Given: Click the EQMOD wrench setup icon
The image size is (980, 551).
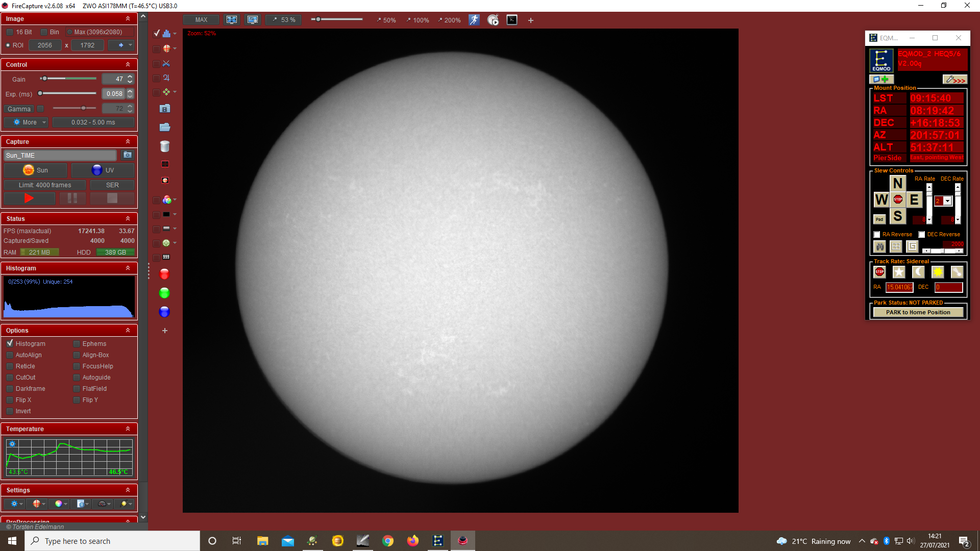Looking at the screenshot, I should [x=954, y=80].
